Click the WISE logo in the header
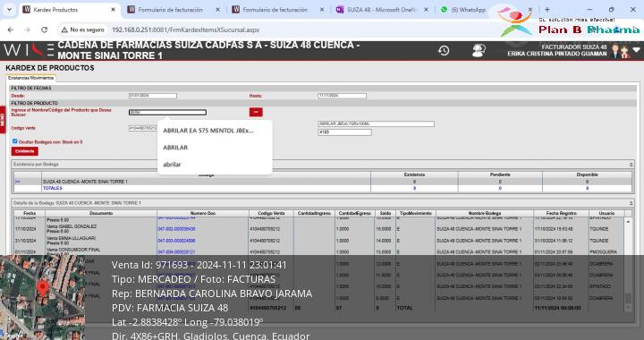 pos(29,50)
